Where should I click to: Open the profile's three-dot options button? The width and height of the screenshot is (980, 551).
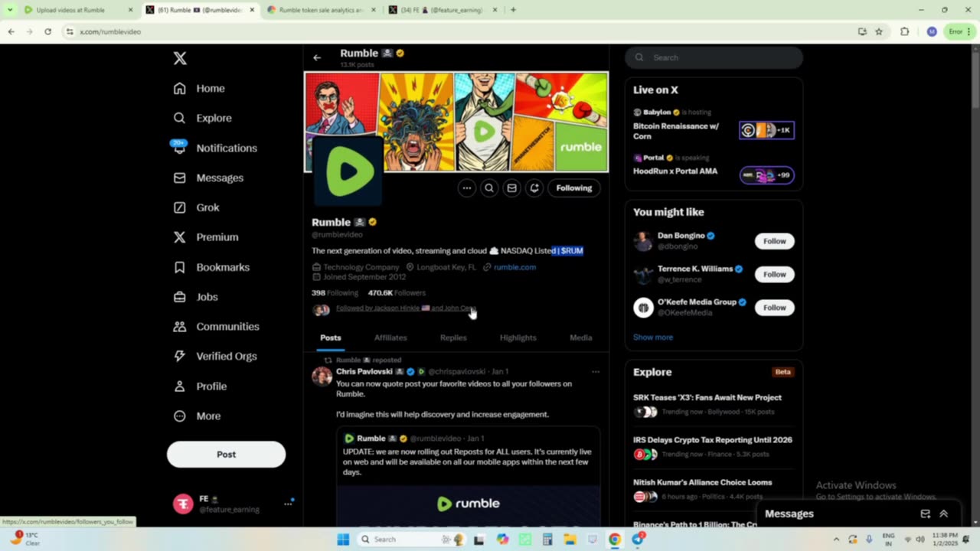tap(466, 188)
